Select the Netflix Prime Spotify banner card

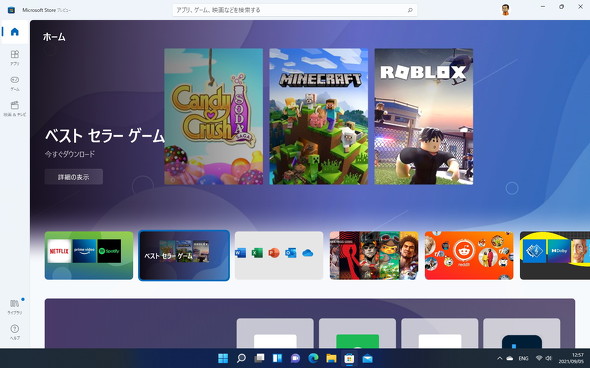[89, 255]
